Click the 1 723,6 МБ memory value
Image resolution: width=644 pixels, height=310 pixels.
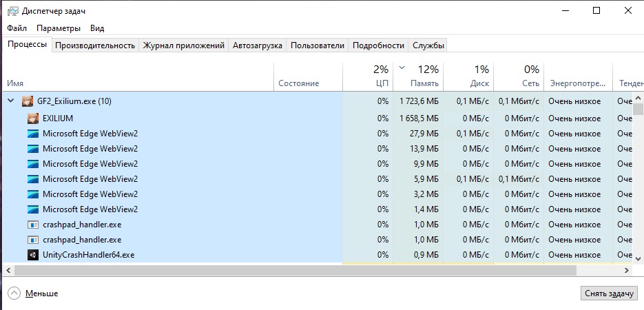[419, 101]
